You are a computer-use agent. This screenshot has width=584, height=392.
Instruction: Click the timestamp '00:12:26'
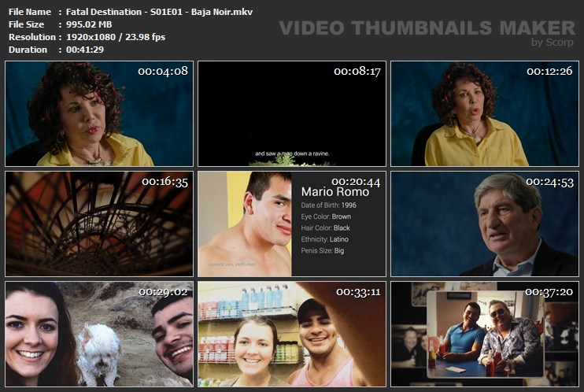tap(549, 71)
